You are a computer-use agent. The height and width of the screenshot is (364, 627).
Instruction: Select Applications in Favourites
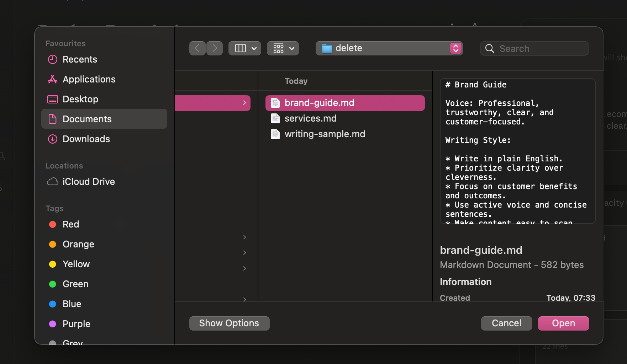coord(104,79)
